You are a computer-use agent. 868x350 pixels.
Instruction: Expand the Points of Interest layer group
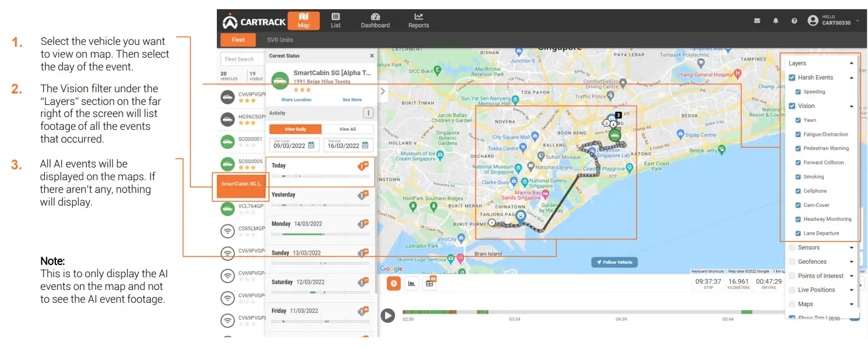pos(851,276)
